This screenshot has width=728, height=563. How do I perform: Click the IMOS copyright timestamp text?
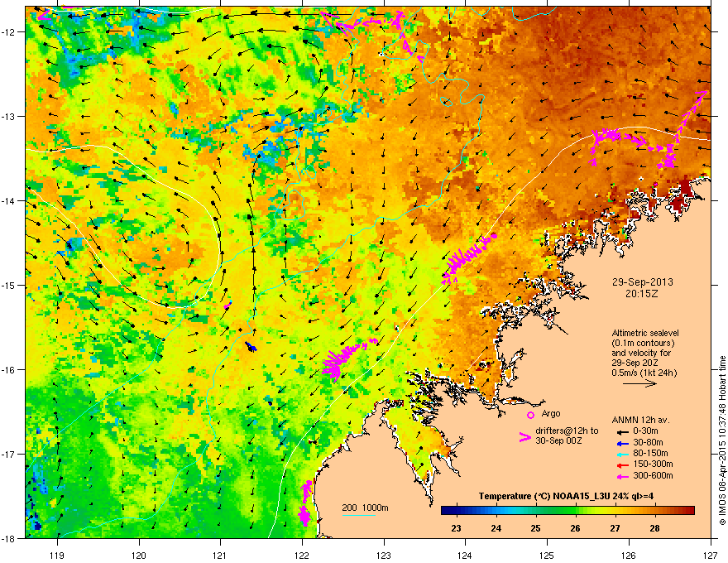[722, 440]
